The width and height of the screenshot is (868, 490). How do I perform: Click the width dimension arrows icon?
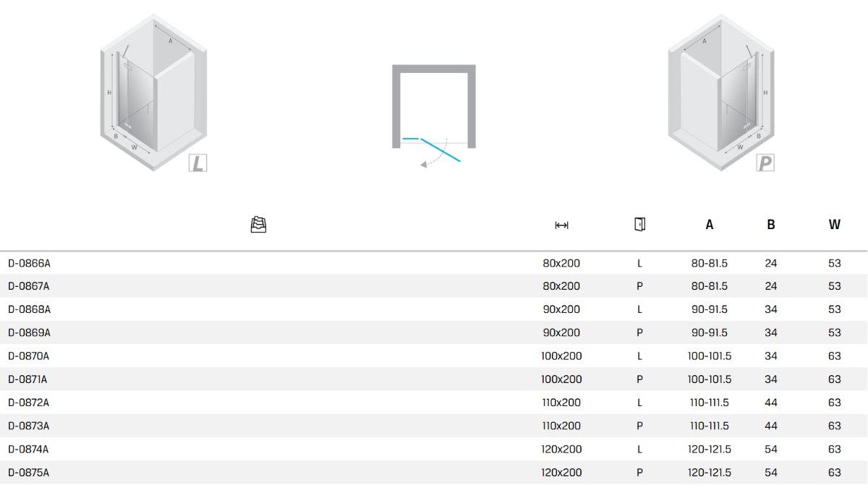click(x=561, y=225)
